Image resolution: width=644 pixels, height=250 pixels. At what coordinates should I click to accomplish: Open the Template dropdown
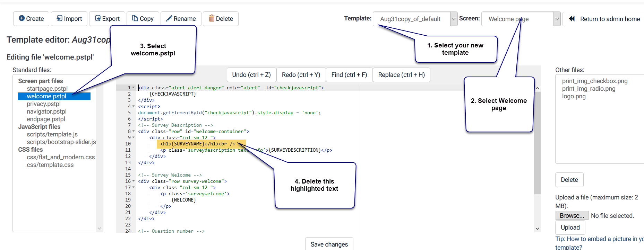415,19
